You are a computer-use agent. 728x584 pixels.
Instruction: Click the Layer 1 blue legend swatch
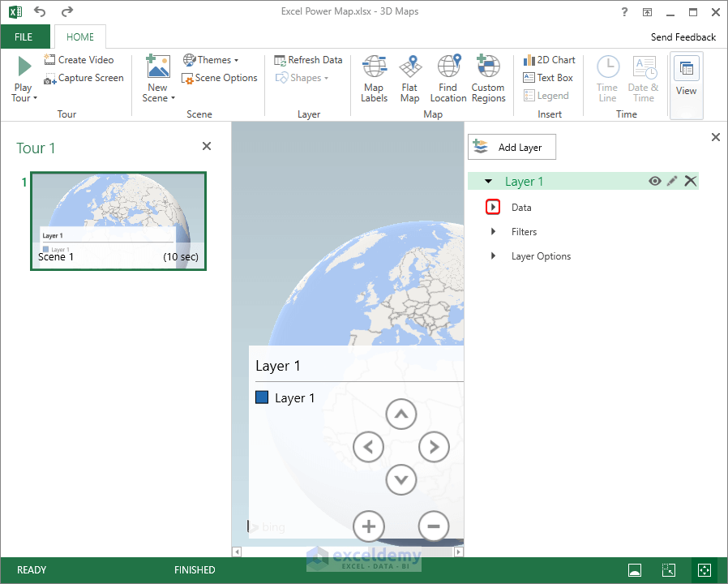pos(262,397)
